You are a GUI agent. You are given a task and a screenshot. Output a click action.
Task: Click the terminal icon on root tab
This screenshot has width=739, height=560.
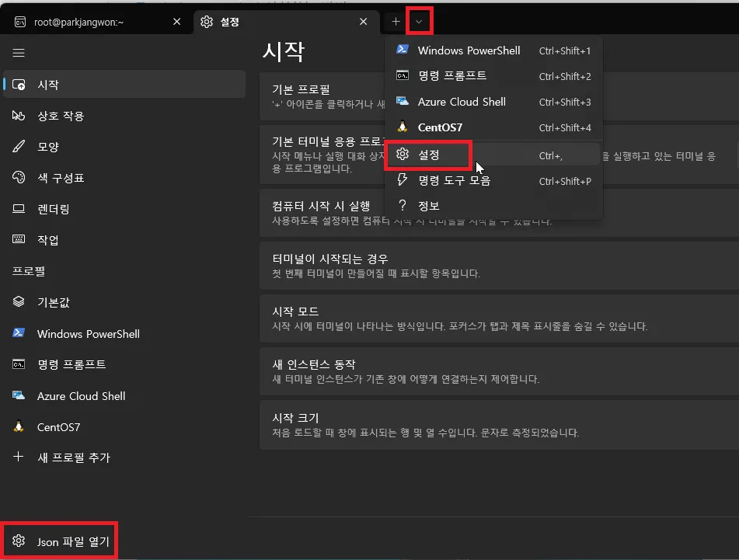(x=19, y=22)
